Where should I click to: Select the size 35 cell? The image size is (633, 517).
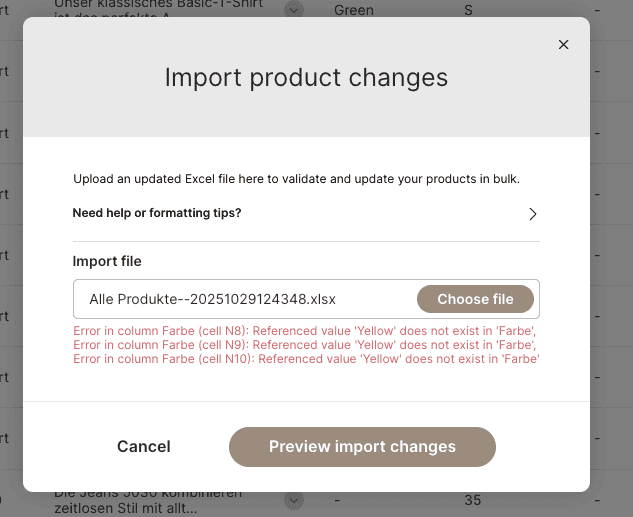click(473, 499)
